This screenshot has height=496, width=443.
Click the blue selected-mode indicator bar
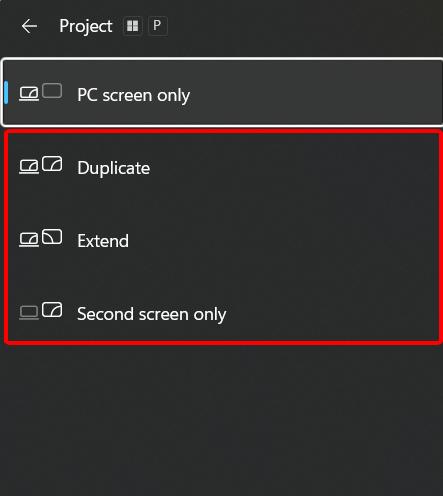tap(6, 92)
